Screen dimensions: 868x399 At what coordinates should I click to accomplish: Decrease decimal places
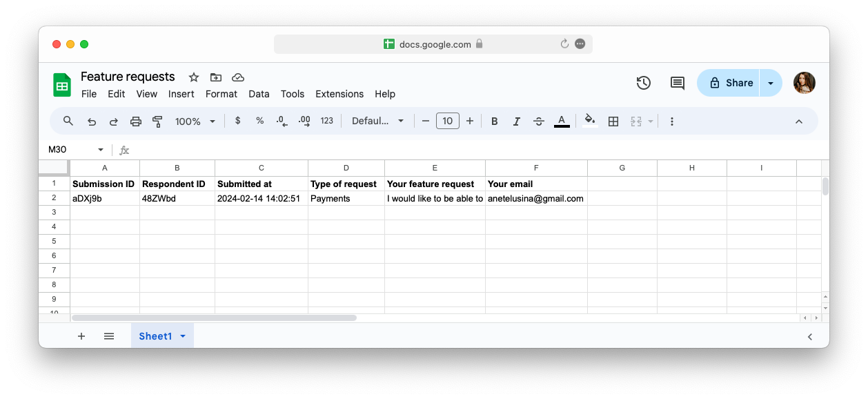[x=282, y=121]
